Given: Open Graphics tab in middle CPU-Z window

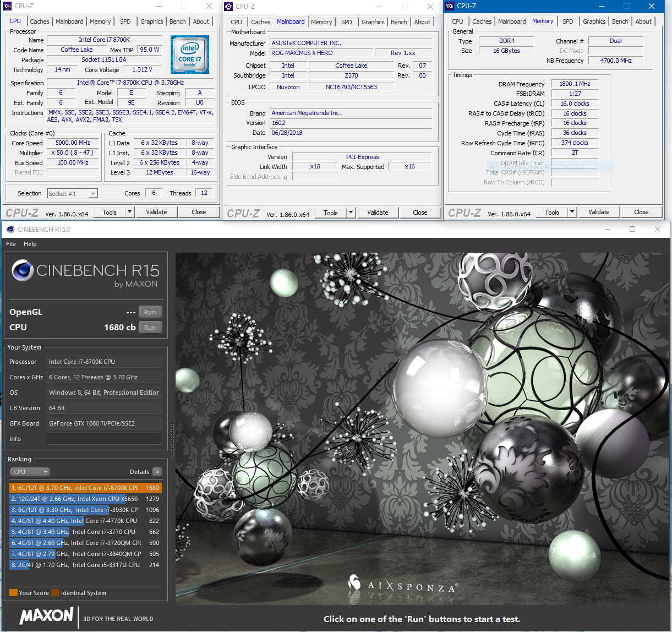Looking at the screenshot, I should click(373, 22).
